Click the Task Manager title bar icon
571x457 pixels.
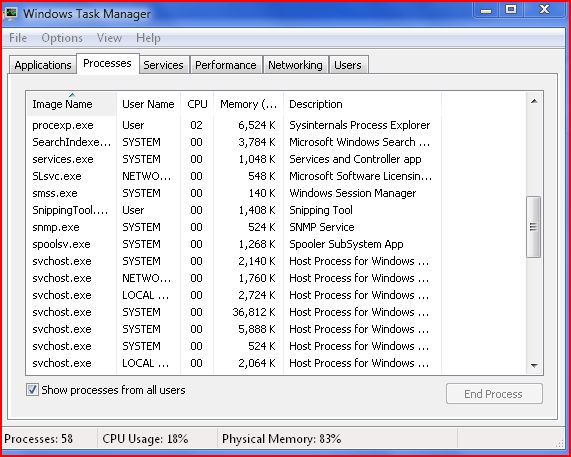(11, 13)
